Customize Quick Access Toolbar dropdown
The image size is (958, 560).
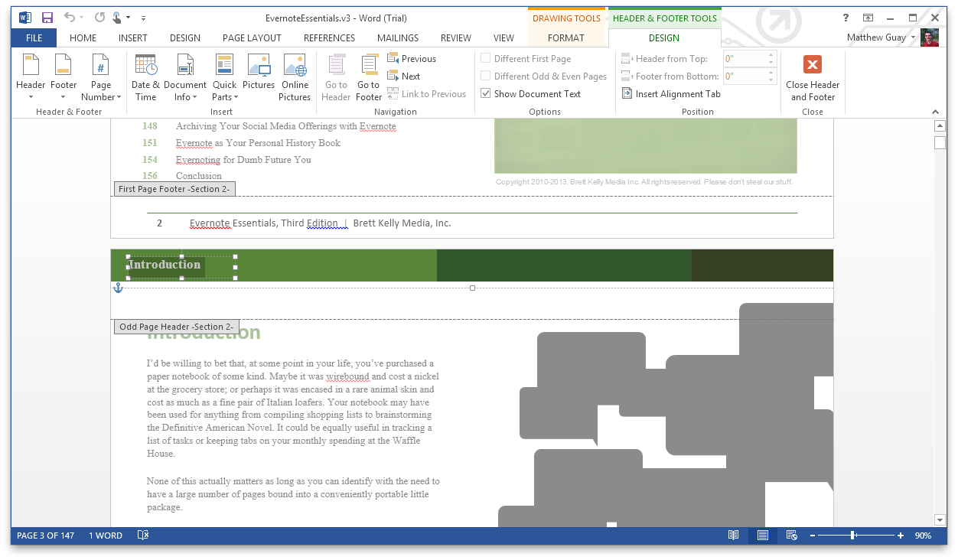coord(144,18)
